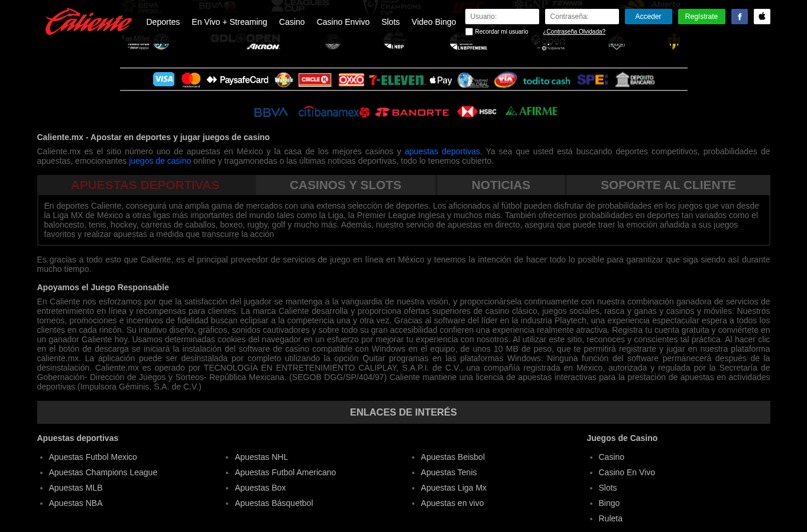Open the Ruleta footer link

(x=610, y=518)
